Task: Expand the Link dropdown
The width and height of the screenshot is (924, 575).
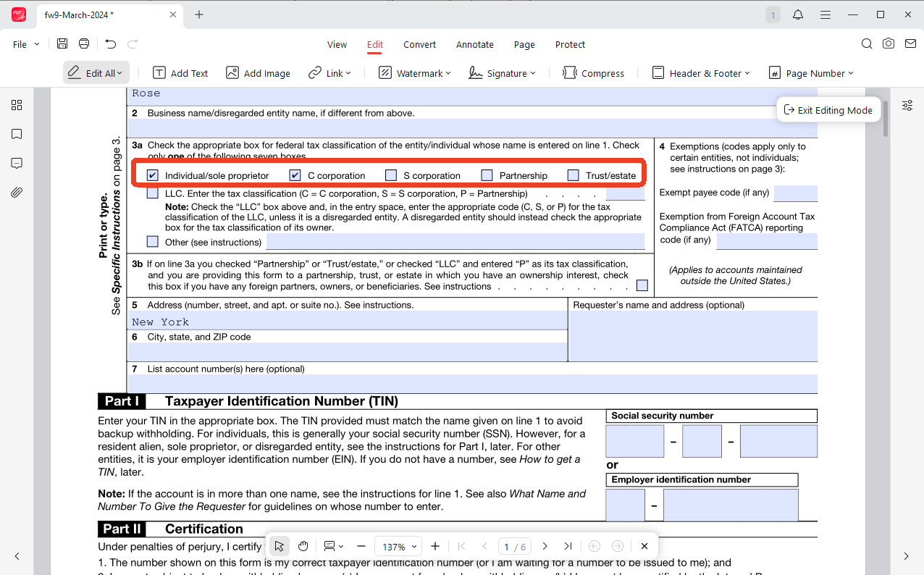Action: (x=348, y=73)
